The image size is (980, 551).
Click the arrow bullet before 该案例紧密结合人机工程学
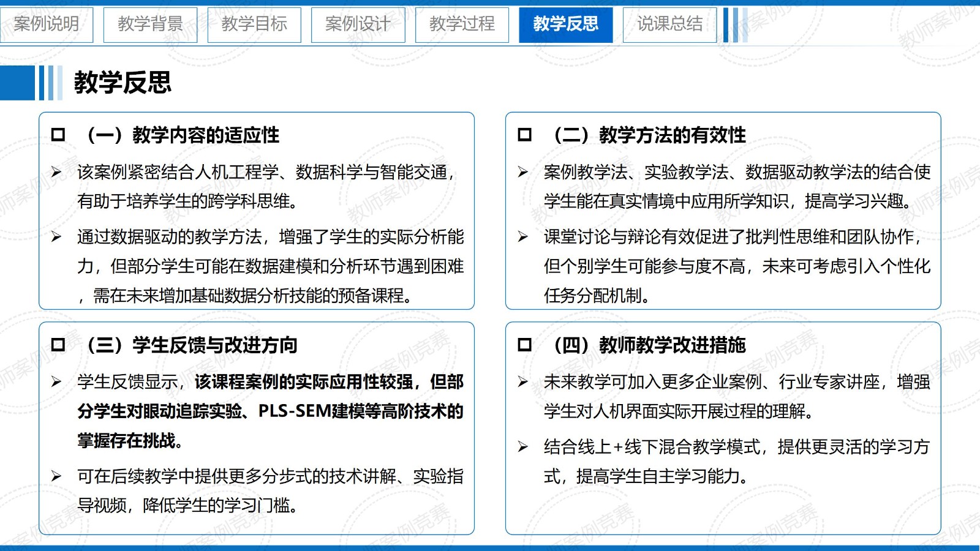tap(56, 173)
